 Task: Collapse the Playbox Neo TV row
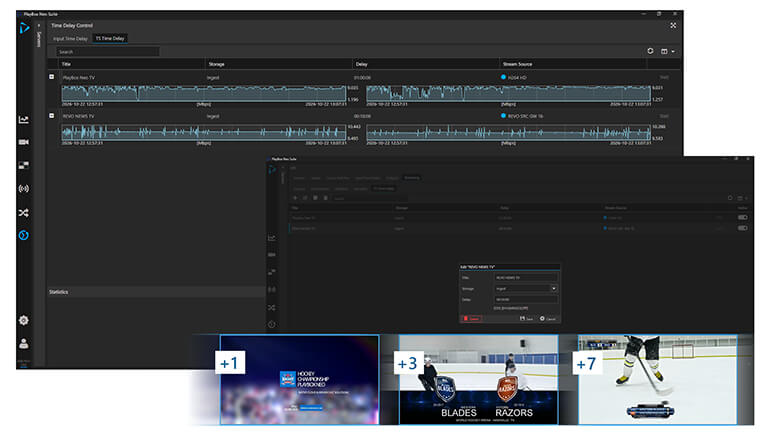coord(52,77)
